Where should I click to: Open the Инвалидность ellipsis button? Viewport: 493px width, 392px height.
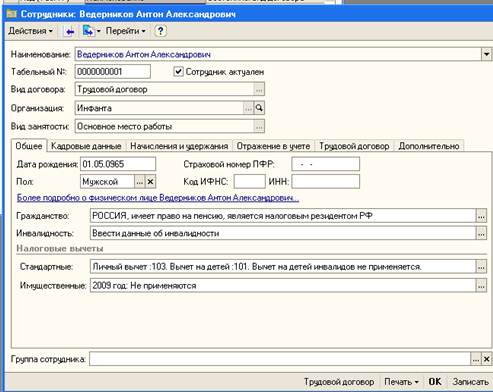(481, 233)
